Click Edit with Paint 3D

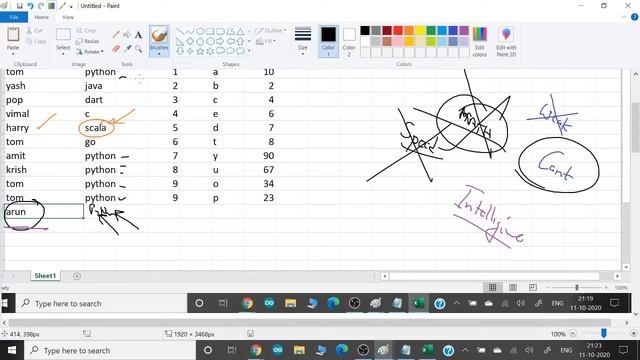coord(506,42)
